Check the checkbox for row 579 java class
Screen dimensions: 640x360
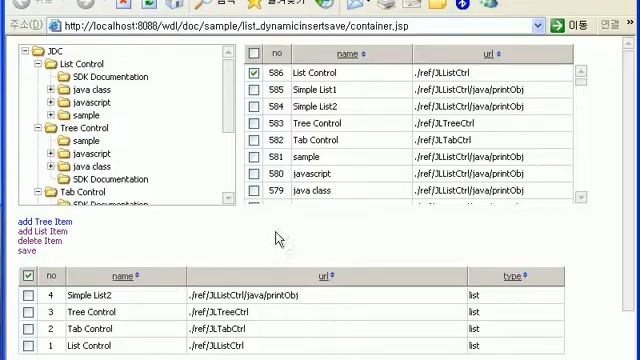[254, 190]
